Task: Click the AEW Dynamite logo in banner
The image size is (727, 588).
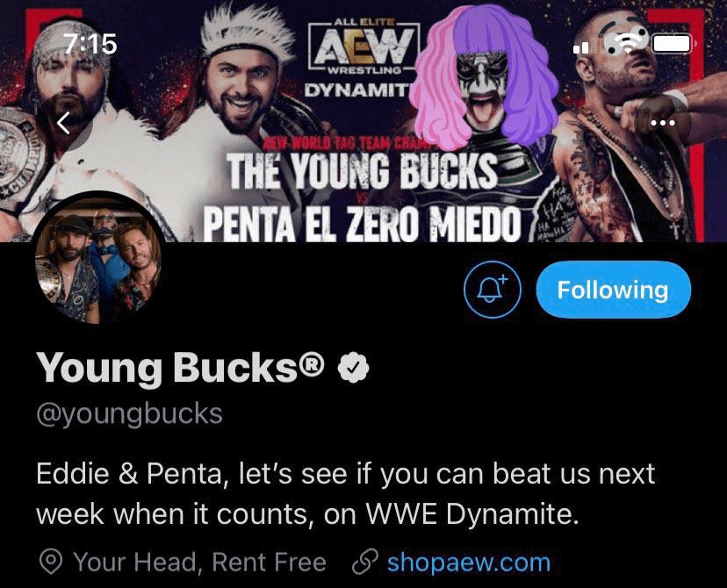Action: [361, 54]
